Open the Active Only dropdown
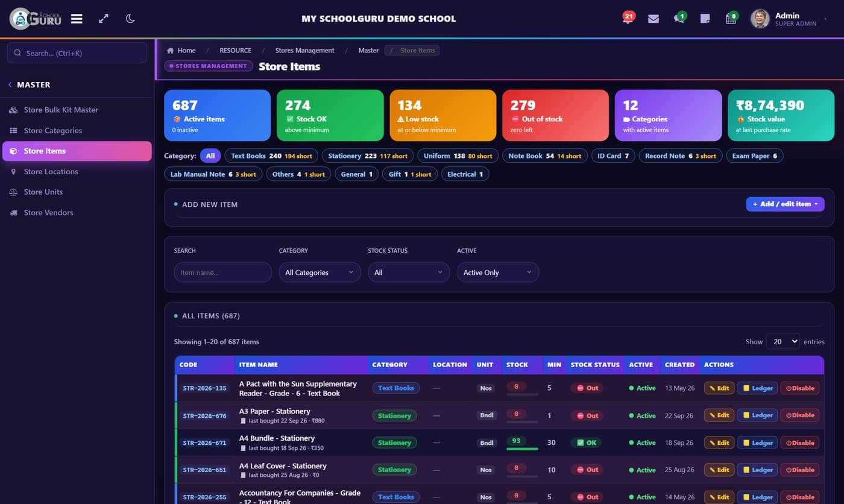844x504 pixels. (498, 272)
